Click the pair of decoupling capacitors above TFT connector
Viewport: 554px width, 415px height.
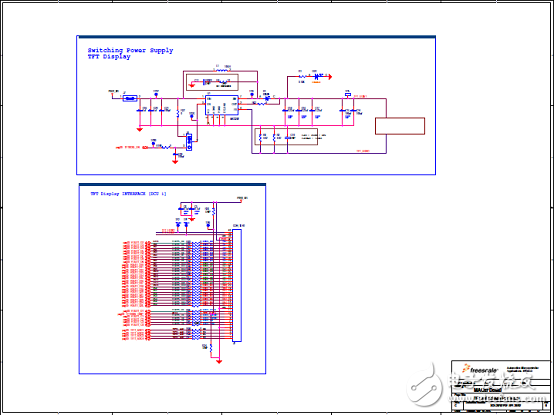189,210
